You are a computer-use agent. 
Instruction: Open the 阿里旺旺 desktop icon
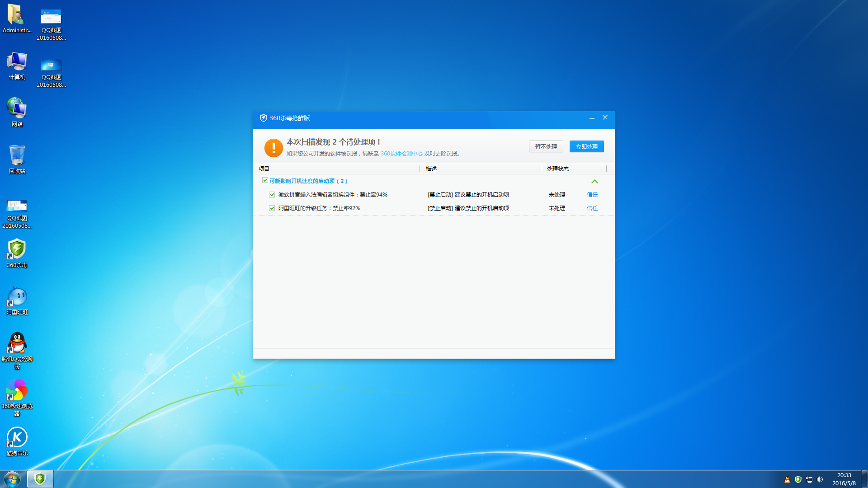coord(17,297)
